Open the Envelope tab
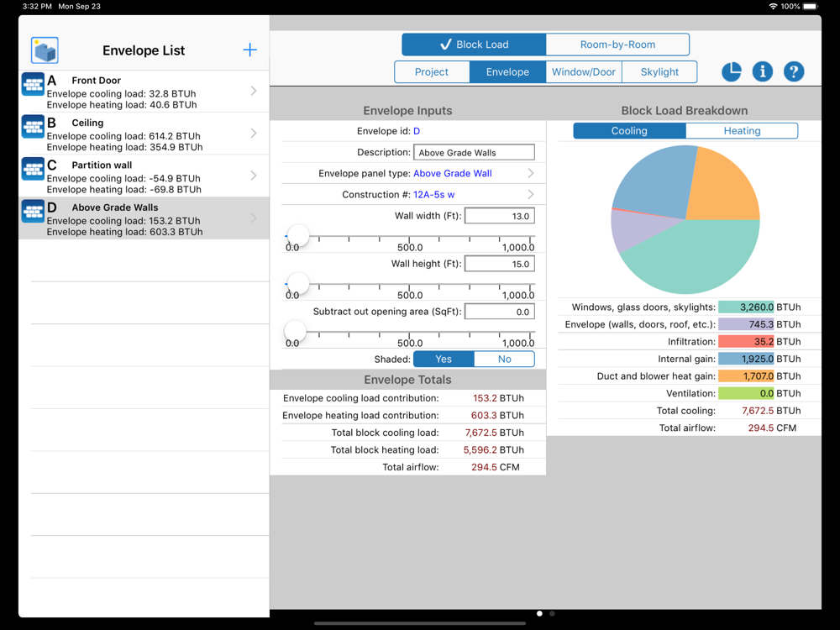 coord(508,71)
